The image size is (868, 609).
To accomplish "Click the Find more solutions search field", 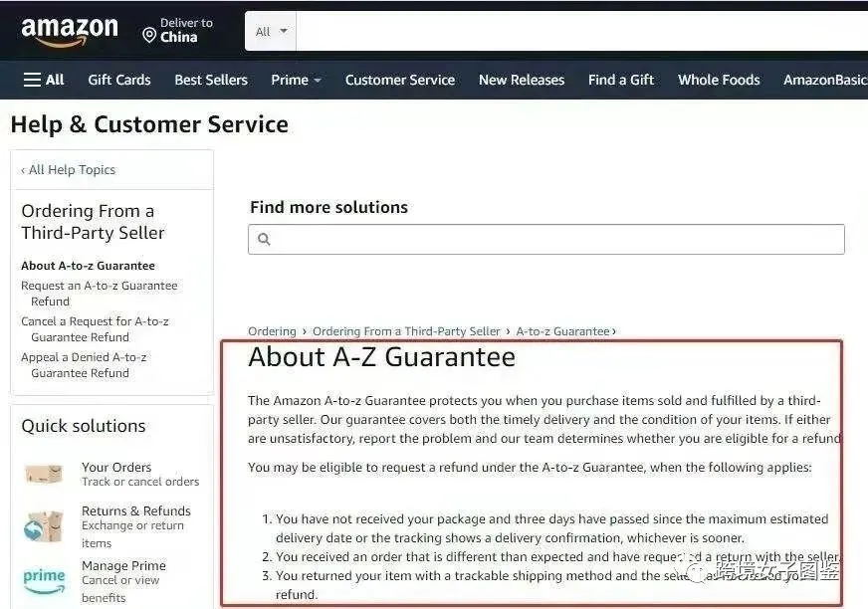I will click(545, 239).
